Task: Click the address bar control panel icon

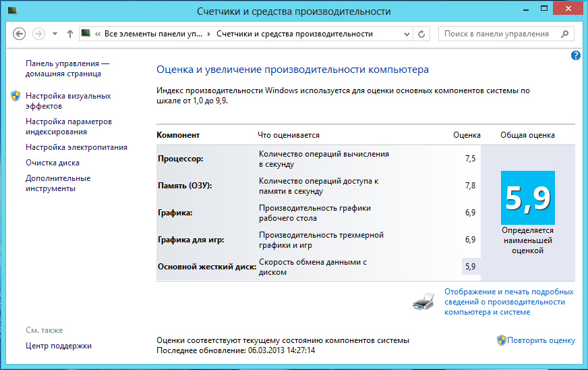Action: tap(86, 34)
